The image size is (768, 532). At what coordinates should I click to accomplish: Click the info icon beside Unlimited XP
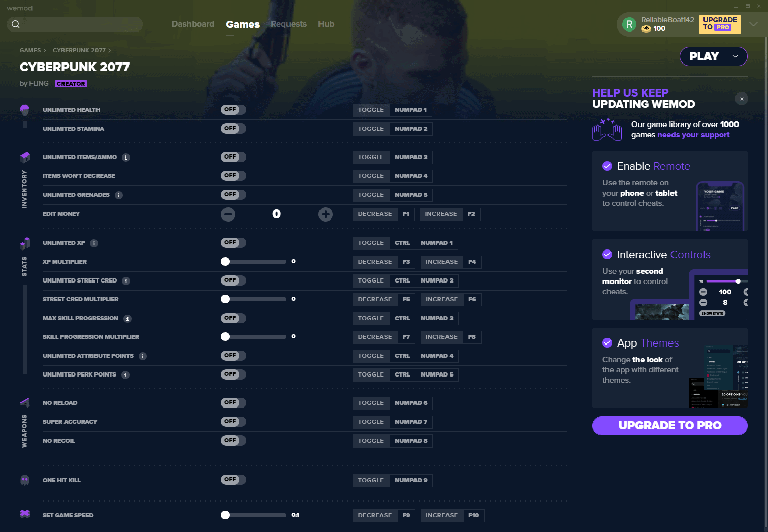[x=94, y=243]
